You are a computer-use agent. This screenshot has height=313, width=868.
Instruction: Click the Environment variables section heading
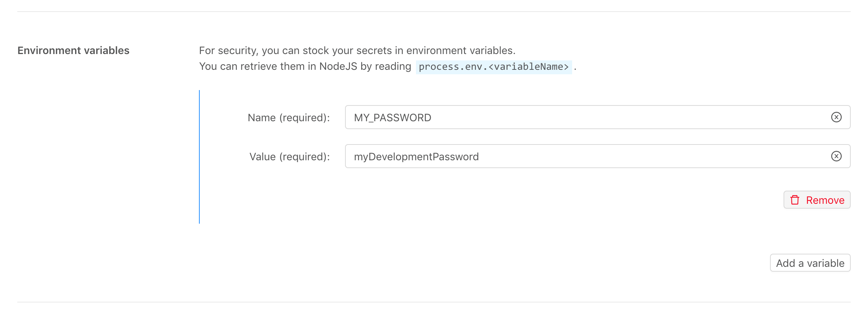pyautogui.click(x=73, y=50)
